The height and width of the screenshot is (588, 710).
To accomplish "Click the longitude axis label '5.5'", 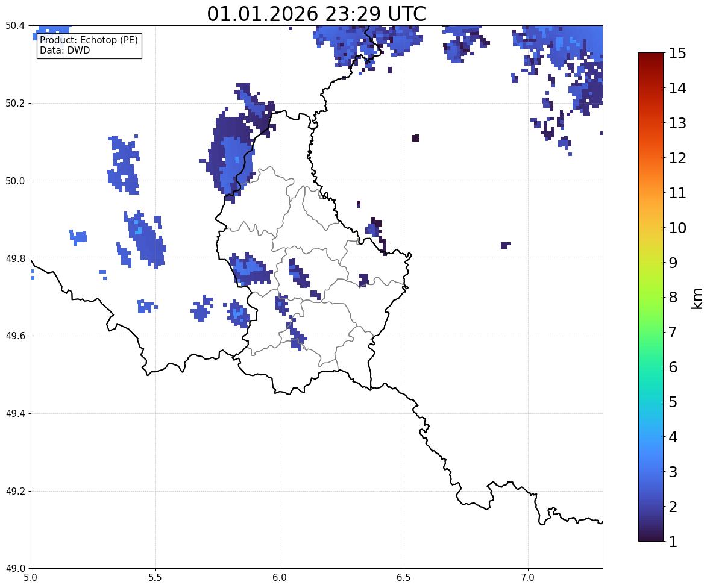I will point(156,578).
